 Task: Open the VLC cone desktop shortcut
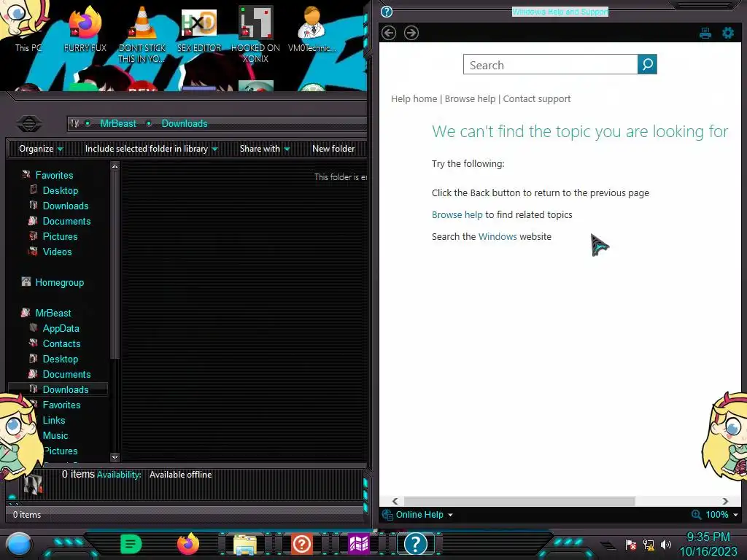point(142,34)
